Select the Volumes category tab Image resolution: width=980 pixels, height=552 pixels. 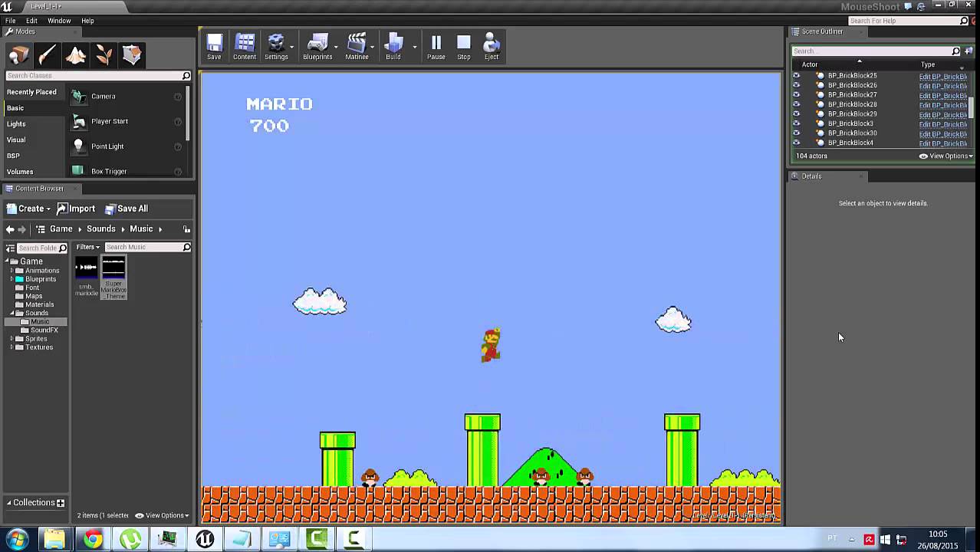20,172
